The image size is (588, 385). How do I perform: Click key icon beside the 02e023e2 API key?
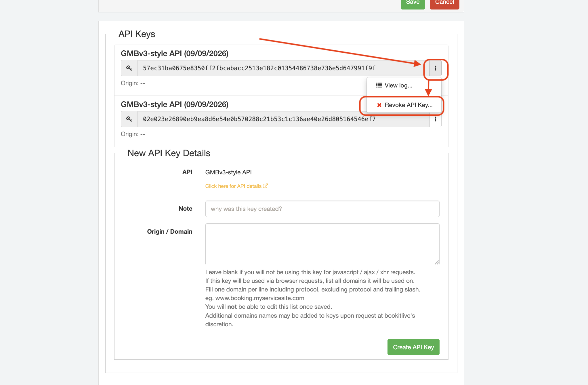point(129,119)
